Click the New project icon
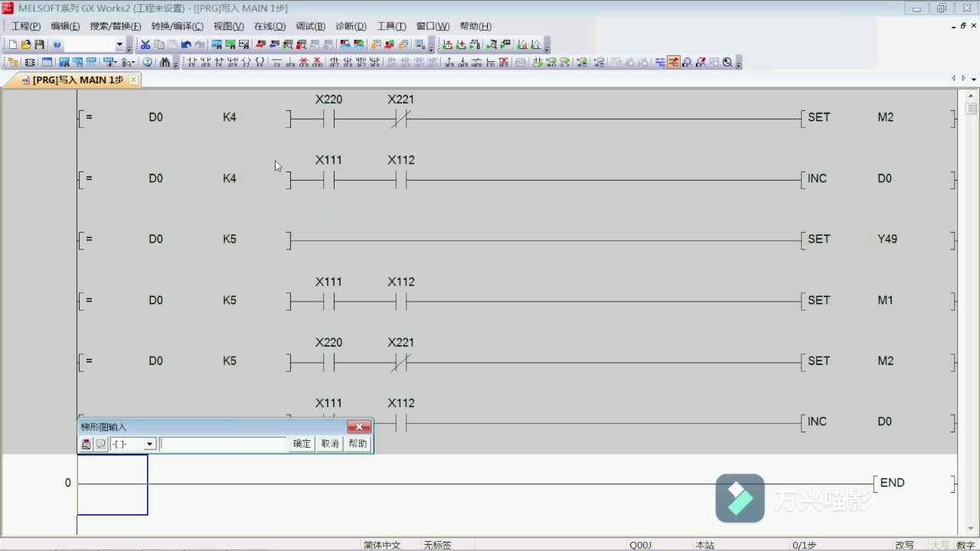Screen dimensions: 980x551 (x=12, y=45)
